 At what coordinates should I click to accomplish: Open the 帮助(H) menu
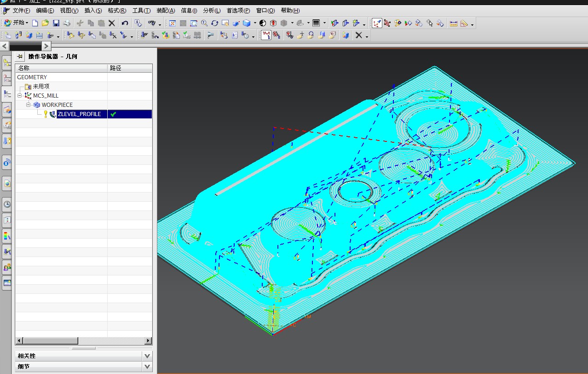290,11
